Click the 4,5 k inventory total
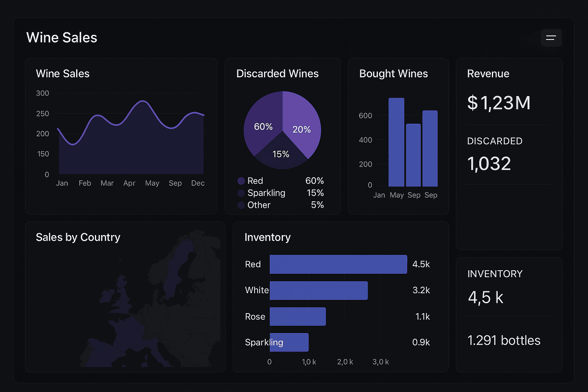 pyautogui.click(x=485, y=297)
